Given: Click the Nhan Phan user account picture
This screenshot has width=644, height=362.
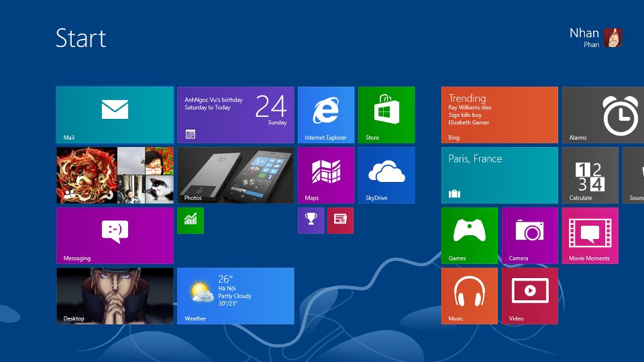Looking at the screenshot, I should (612, 38).
